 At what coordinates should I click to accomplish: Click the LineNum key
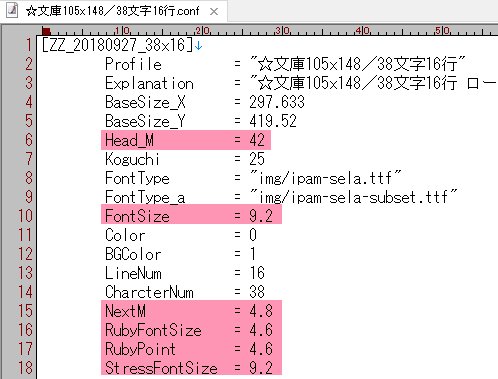click(x=133, y=273)
